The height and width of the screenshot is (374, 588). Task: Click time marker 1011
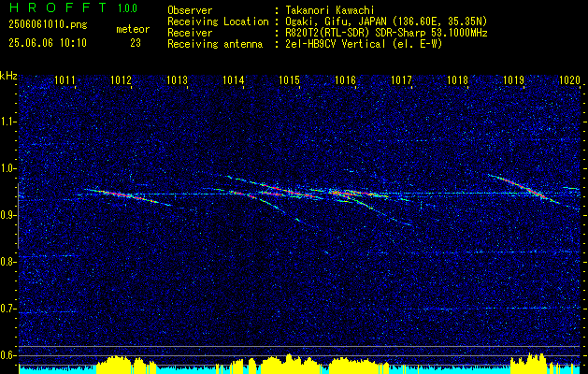click(65, 79)
